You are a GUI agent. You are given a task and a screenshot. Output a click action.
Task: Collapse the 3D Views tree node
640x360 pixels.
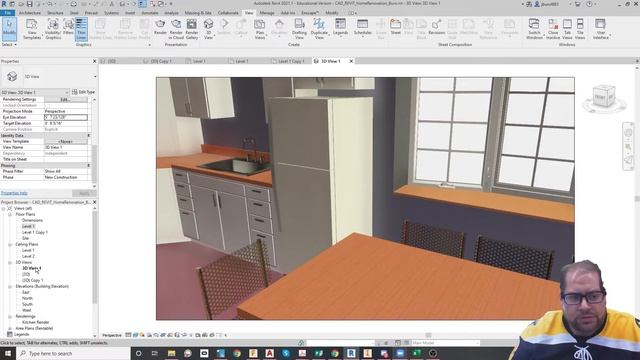click(10, 262)
